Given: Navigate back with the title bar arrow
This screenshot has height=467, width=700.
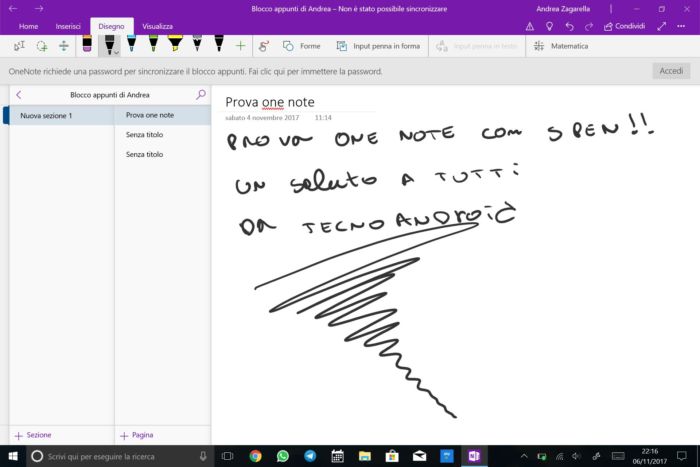Looking at the screenshot, I should pos(13,8).
